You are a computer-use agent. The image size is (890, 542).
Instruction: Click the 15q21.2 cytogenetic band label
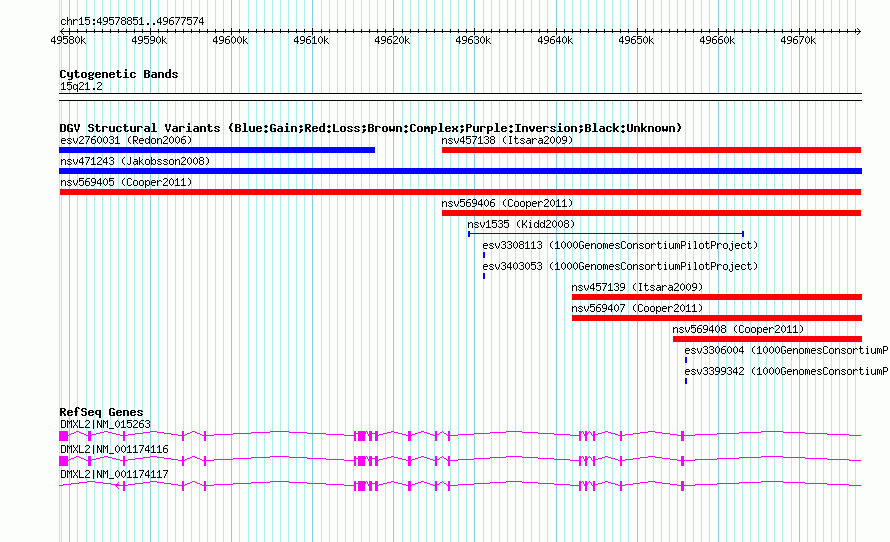(x=81, y=86)
